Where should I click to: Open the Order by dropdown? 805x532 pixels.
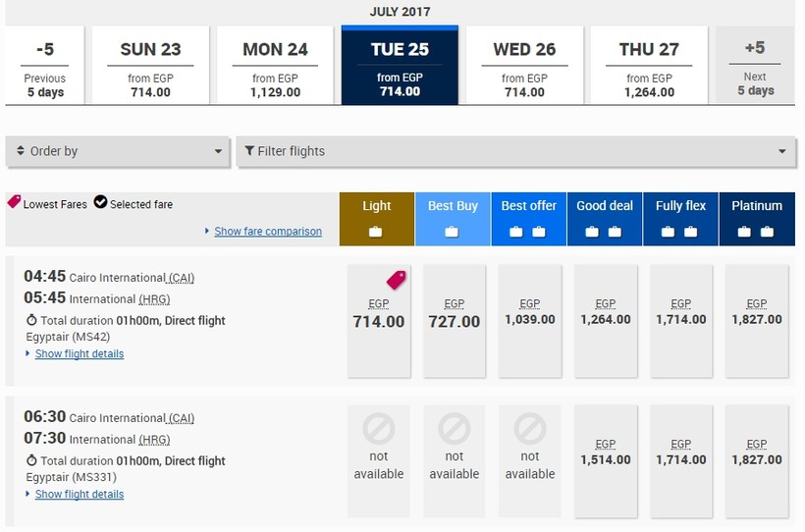point(118,151)
